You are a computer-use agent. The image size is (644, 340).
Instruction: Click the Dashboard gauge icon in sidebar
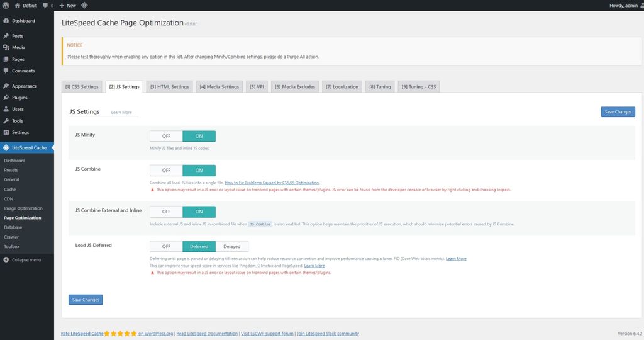tap(6, 21)
